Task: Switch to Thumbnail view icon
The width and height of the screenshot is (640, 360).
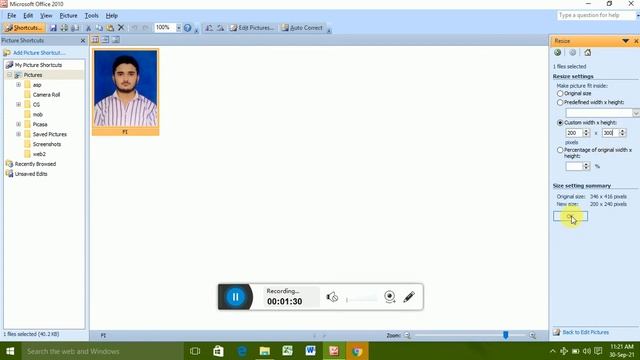Action: (95, 40)
